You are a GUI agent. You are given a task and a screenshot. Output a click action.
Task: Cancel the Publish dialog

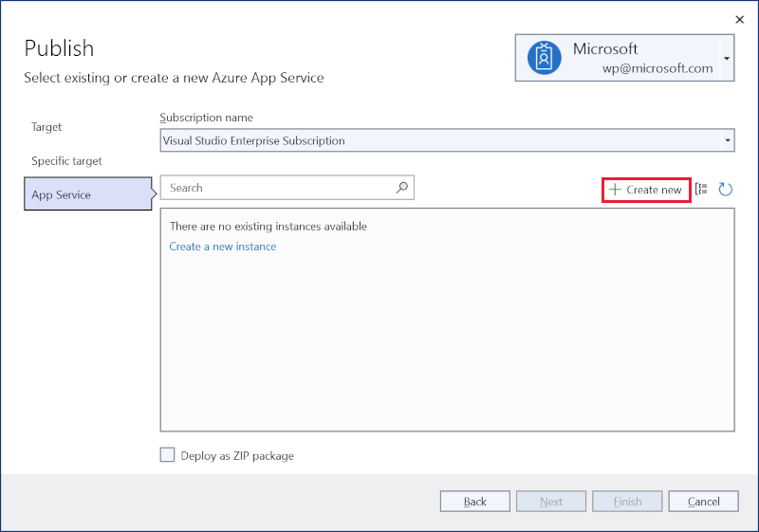(703, 502)
